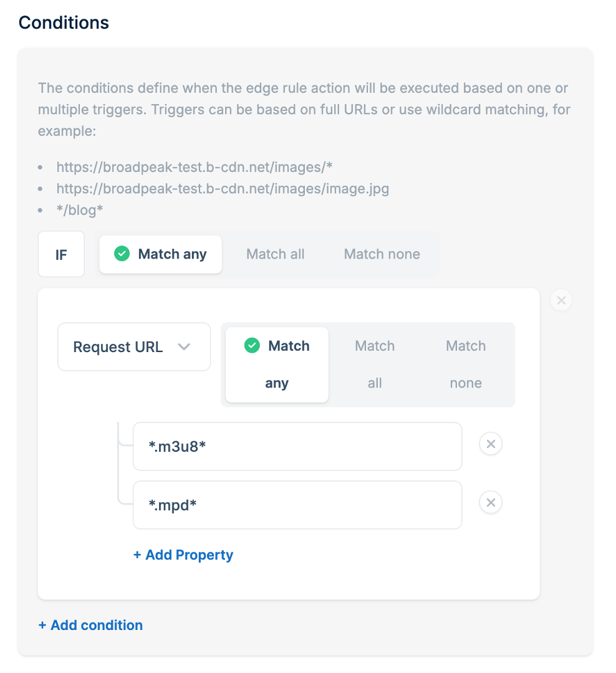Screen dimensions: 616x673
Task: Click green checkmark in Match any beside Request URL
Action: pyautogui.click(x=252, y=346)
